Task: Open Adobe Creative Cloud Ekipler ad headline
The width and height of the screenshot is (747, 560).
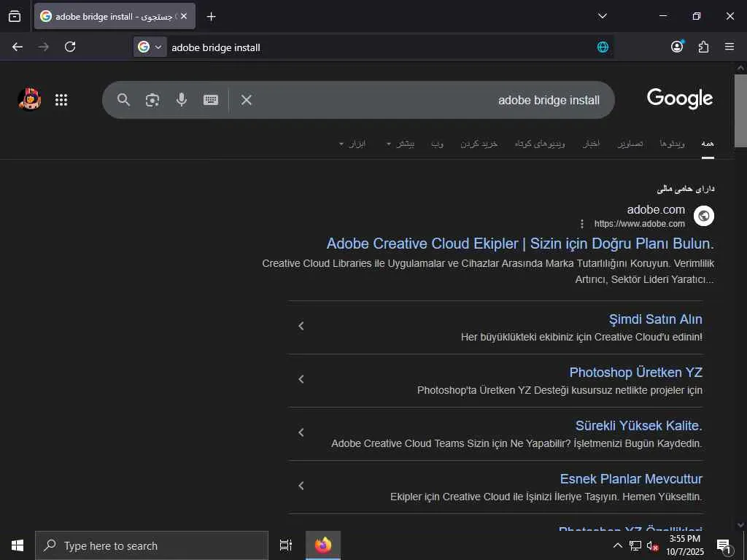Action: pyautogui.click(x=520, y=244)
